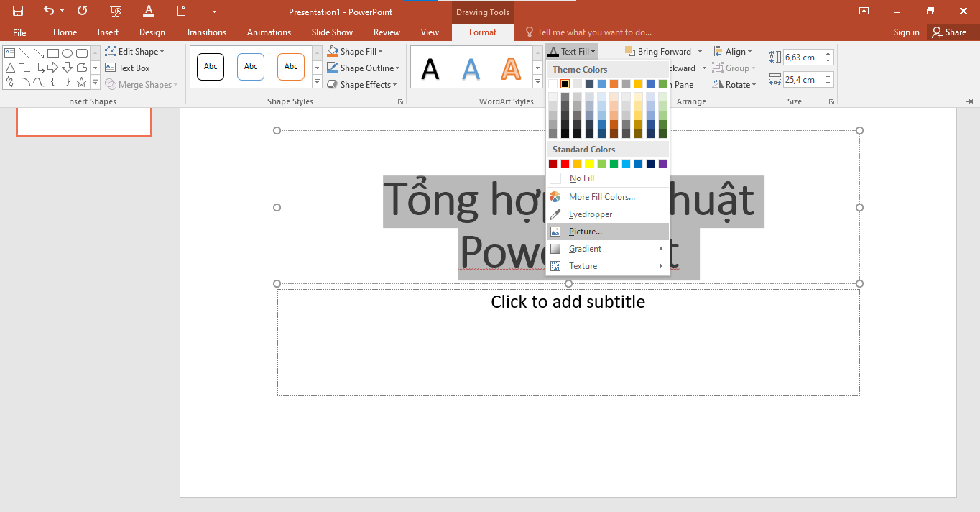The image size is (980, 512).
Task: Click in the shape height field
Action: click(803, 58)
